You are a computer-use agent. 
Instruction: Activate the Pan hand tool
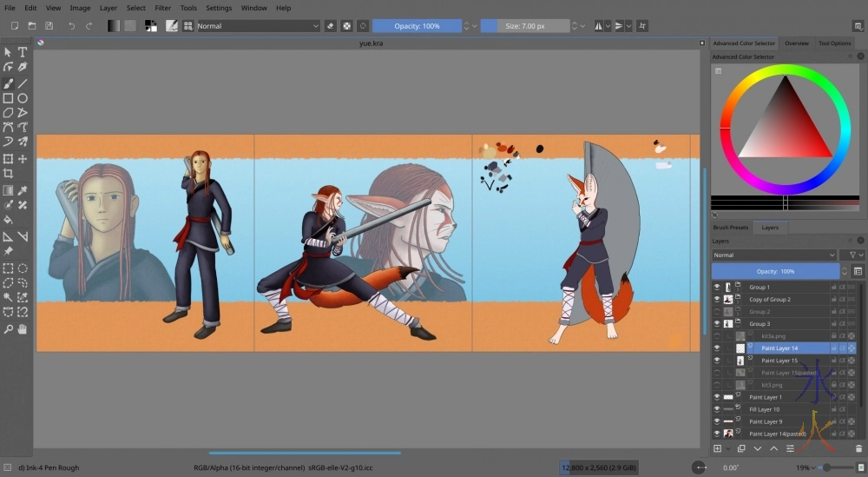click(x=23, y=329)
